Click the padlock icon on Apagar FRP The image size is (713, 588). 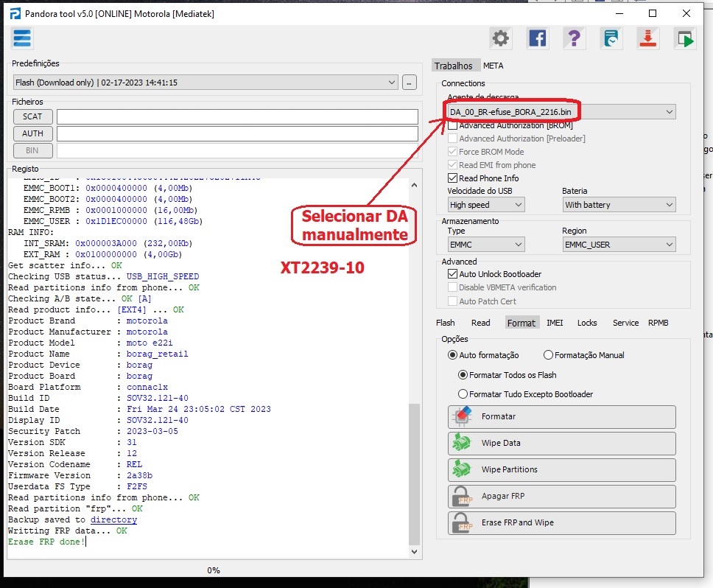coord(462,496)
